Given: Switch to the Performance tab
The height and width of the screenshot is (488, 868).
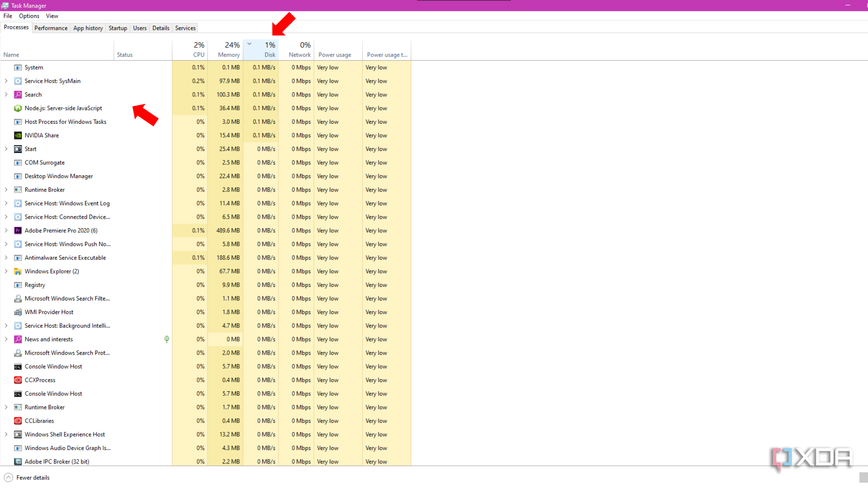Looking at the screenshot, I should tap(51, 28).
